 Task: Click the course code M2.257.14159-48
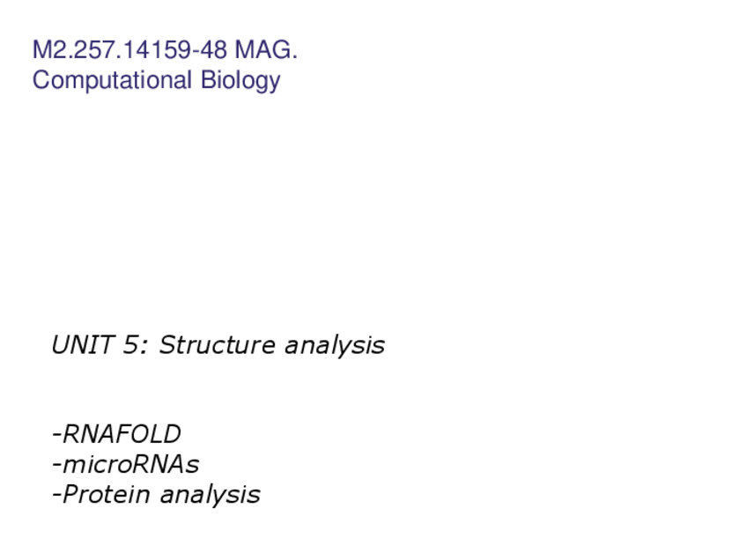[x=129, y=50]
